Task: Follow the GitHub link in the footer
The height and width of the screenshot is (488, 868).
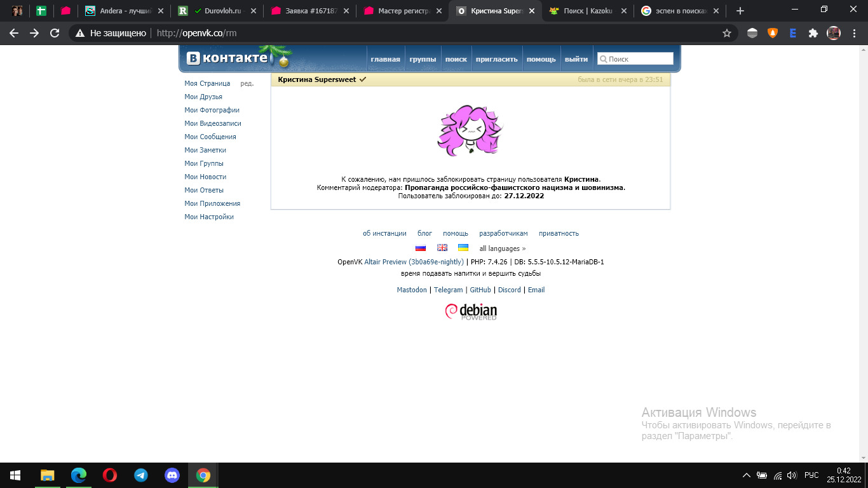Action: click(x=480, y=290)
